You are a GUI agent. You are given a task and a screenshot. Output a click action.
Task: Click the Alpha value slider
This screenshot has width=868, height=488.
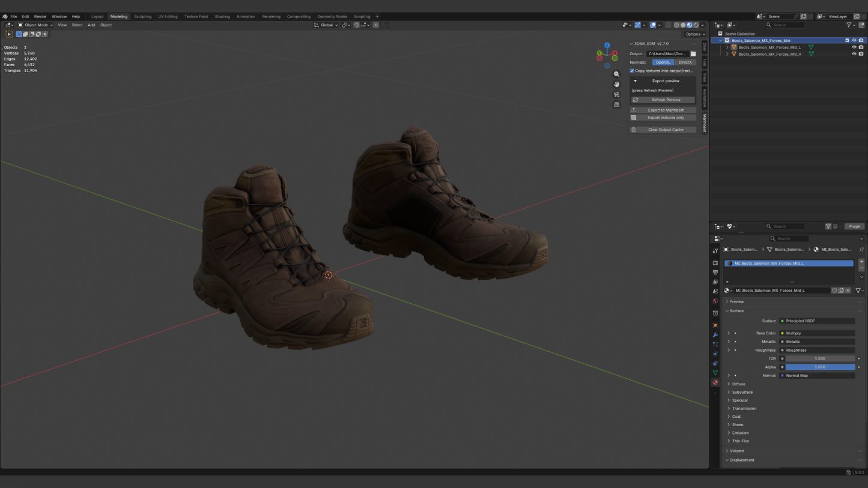(820, 367)
